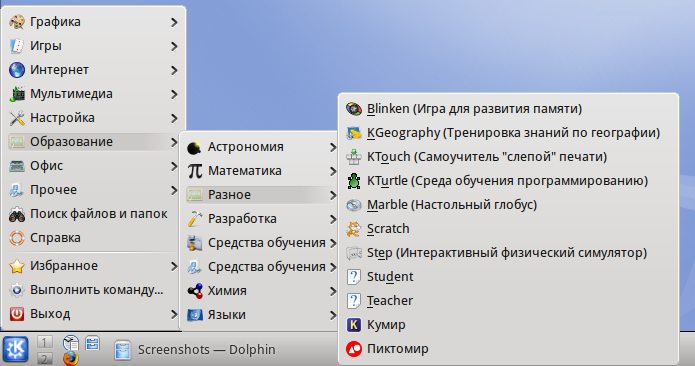Screen dimensions: 695x366
Task: Click the Математика pi icon
Action: pos(195,171)
